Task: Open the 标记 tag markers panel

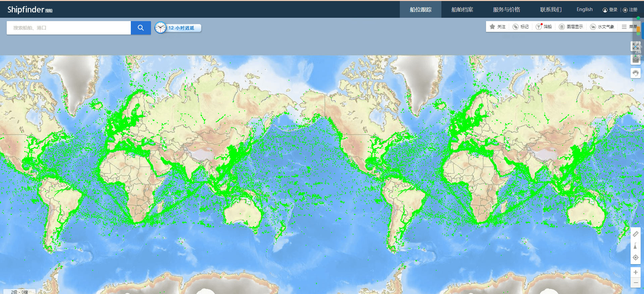Action: [x=521, y=27]
